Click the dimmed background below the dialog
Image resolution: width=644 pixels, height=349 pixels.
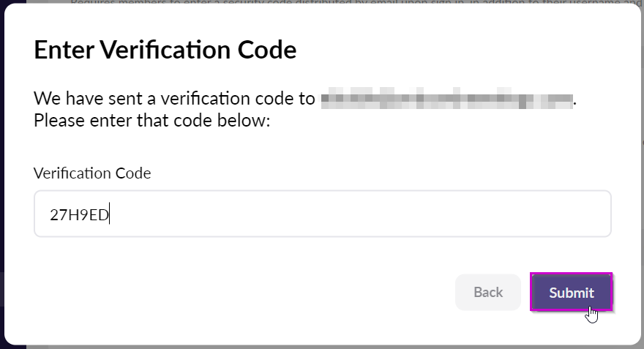[x=322, y=347]
